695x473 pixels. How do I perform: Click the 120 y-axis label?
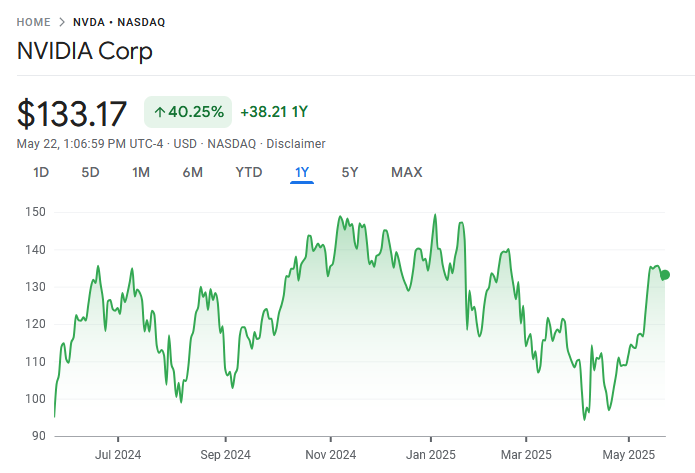35,324
